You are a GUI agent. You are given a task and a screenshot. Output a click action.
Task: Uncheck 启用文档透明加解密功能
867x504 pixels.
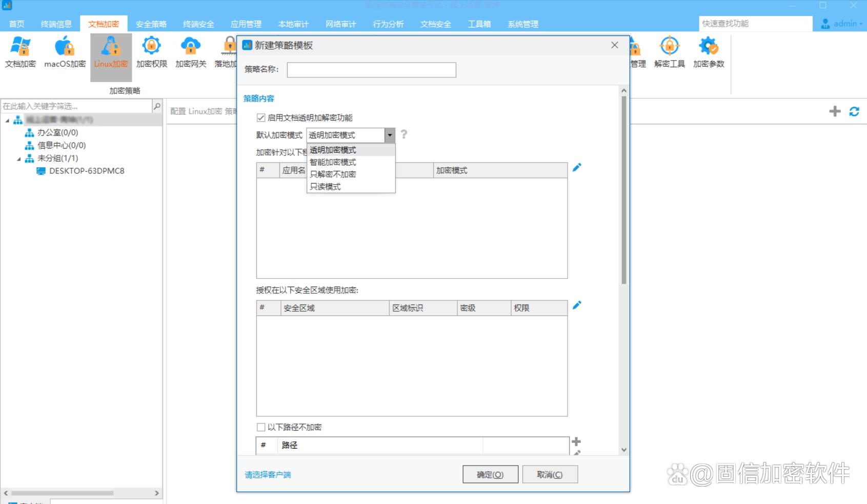(260, 117)
